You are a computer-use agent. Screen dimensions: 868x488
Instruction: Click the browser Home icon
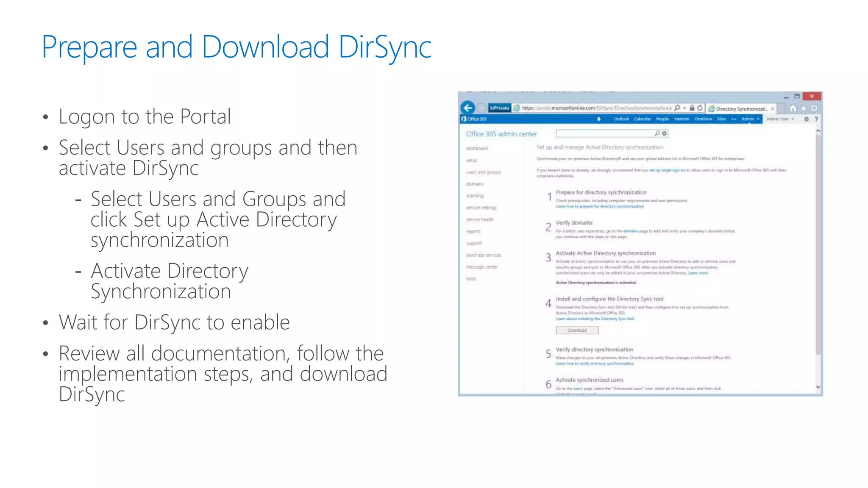(793, 108)
